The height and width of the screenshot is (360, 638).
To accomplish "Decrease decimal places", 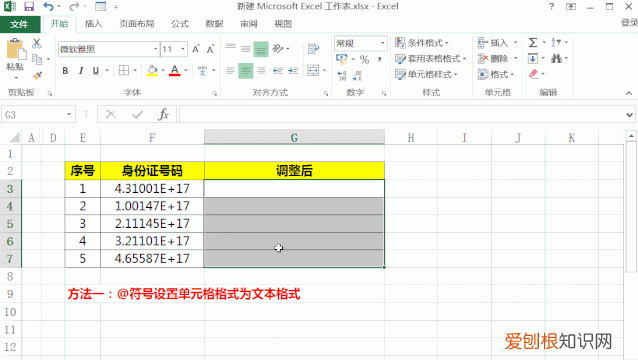I will [x=357, y=75].
